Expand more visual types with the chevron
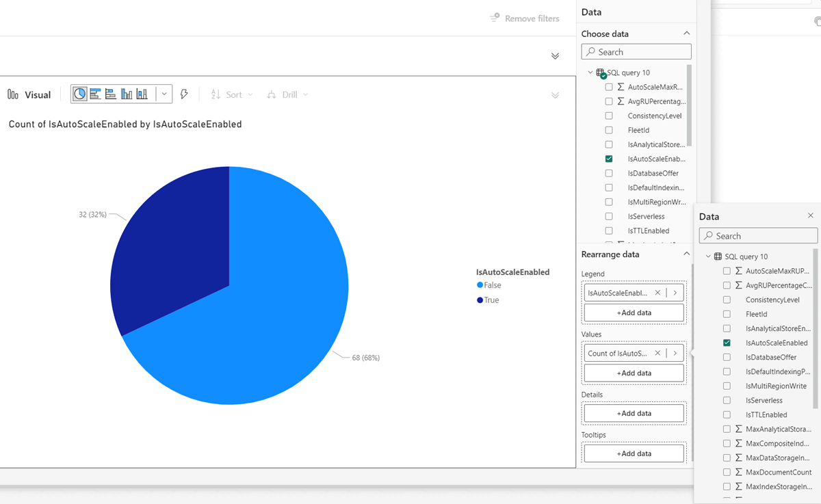 pyautogui.click(x=163, y=94)
